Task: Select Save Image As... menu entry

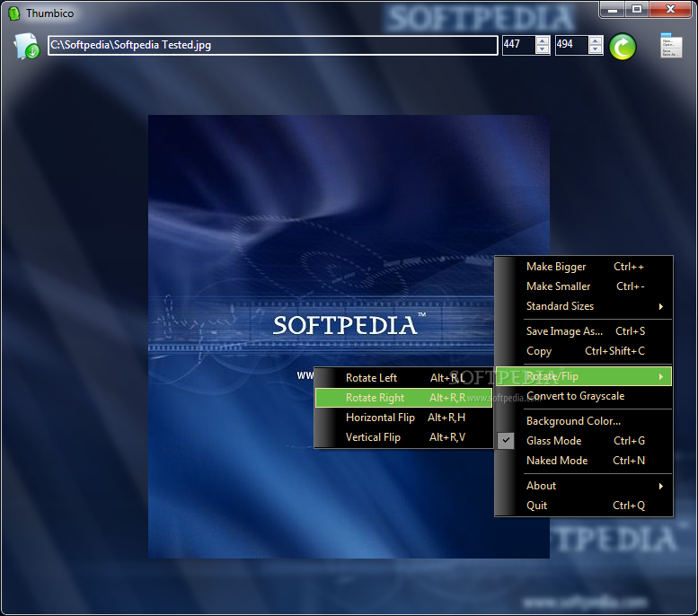Action: coord(584,331)
